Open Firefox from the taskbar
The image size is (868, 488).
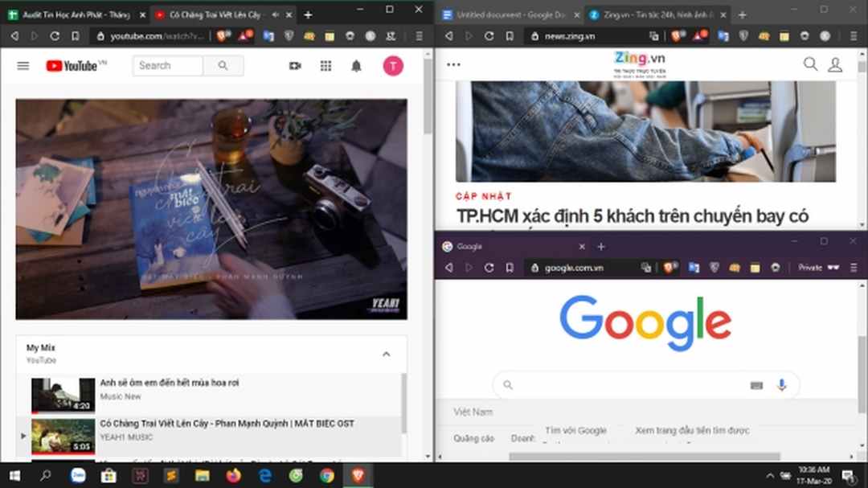pyautogui.click(x=234, y=475)
